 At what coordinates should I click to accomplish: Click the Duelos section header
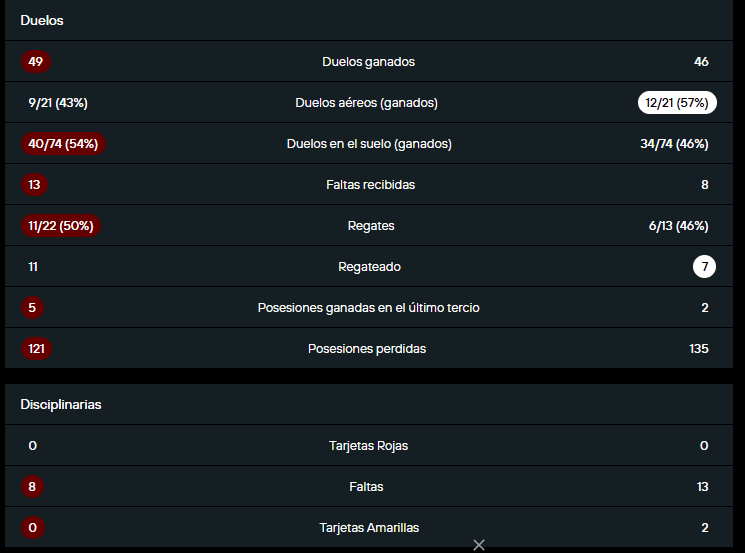[42, 20]
